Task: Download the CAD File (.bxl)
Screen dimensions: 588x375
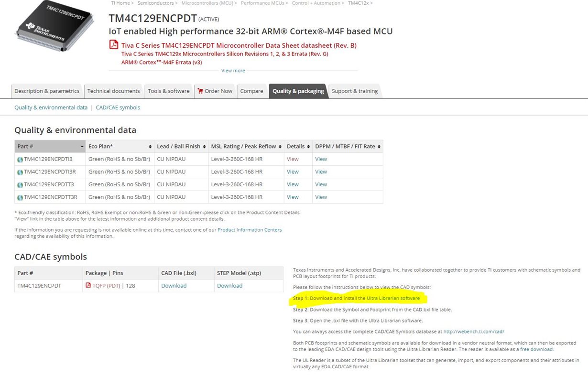Action: (174, 286)
